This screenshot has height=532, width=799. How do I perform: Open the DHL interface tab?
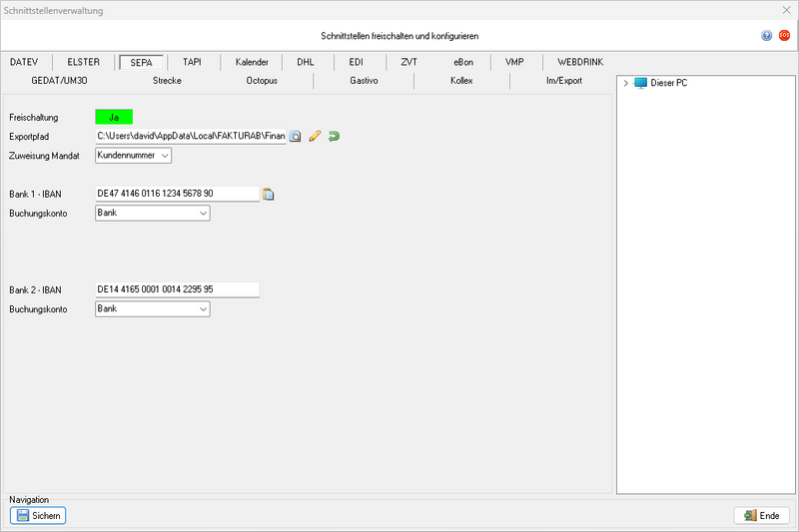point(305,62)
